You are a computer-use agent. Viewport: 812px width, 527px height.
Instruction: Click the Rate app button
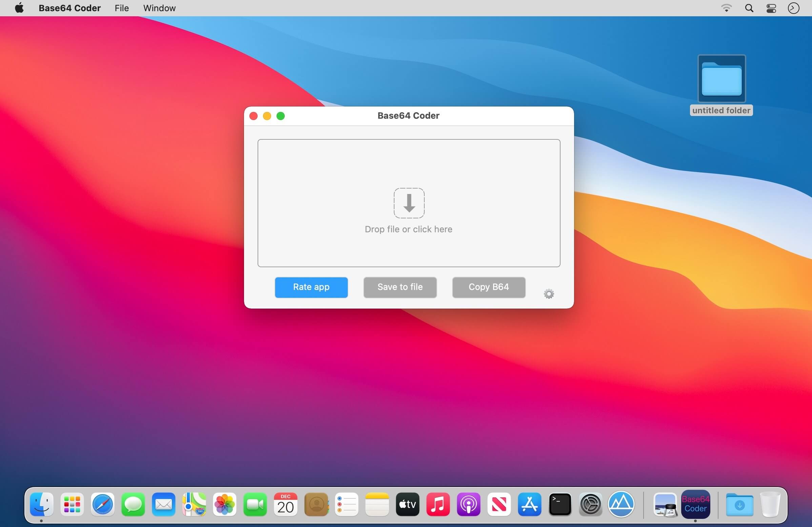point(311,287)
